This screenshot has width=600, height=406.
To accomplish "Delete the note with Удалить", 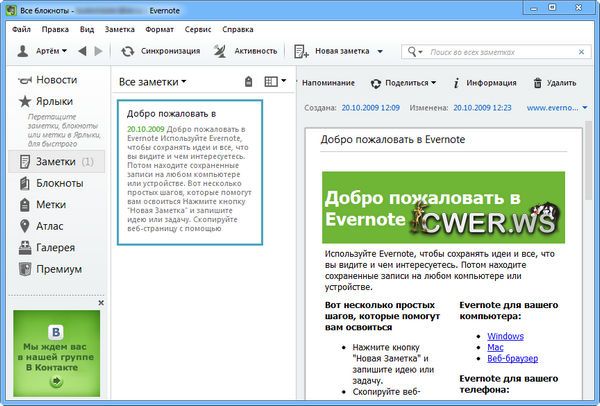I will (x=555, y=83).
